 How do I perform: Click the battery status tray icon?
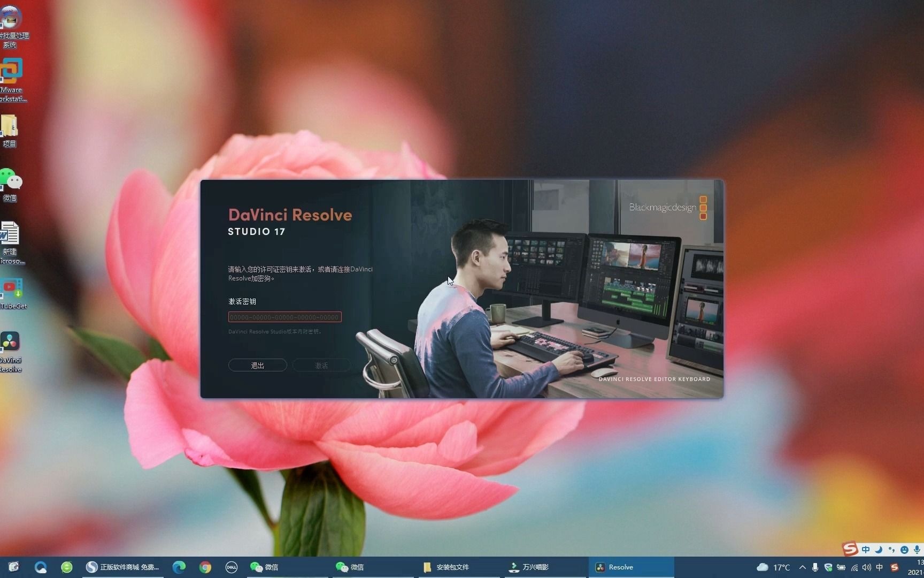841,567
